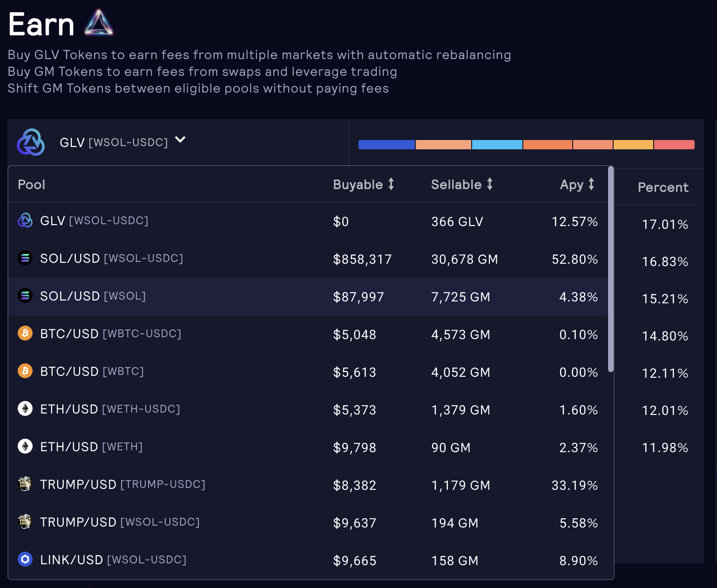Toggle sort order on the Sellable column
This screenshot has height=588, width=717.
(x=489, y=184)
